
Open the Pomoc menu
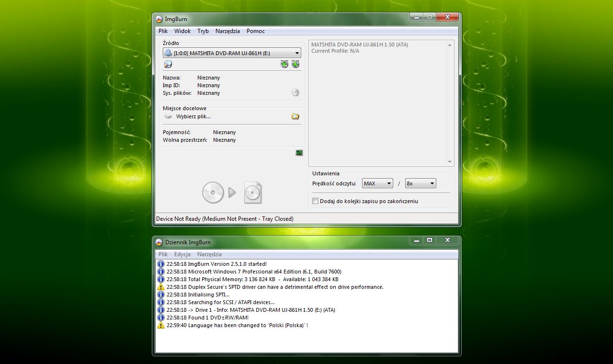256,31
